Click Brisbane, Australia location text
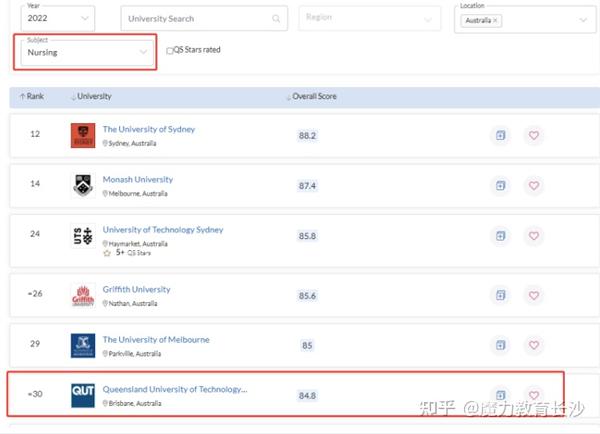The width and height of the screenshot is (600, 434). [x=135, y=403]
